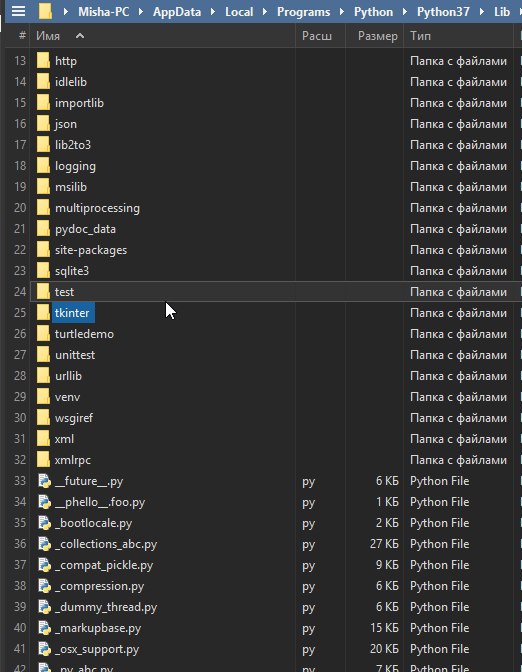Click the urllib folder icon
This screenshot has width=522, height=672.
click(43, 376)
